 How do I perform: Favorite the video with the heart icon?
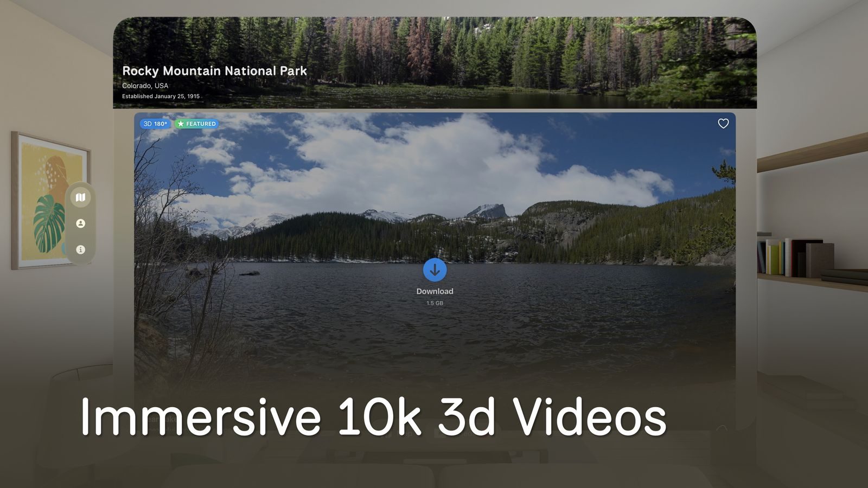(x=723, y=124)
